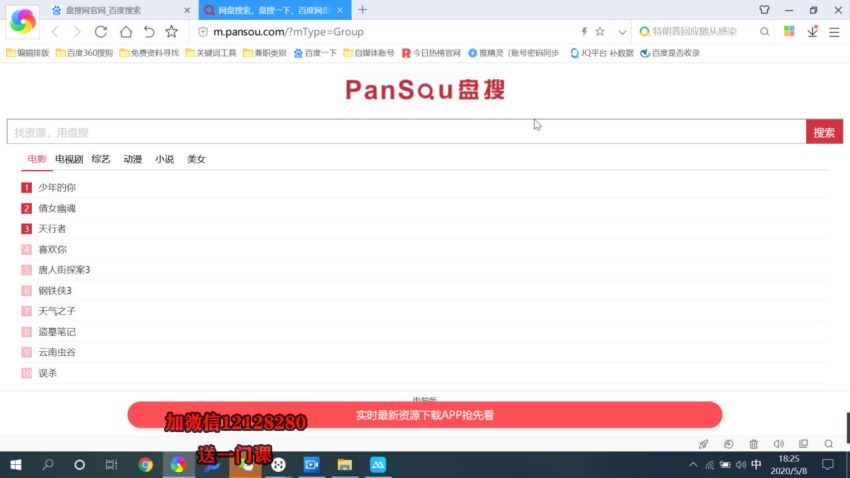The height and width of the screenshot is (478, 850).
Task: Go to the browser home icon
Action: (126, 32)
